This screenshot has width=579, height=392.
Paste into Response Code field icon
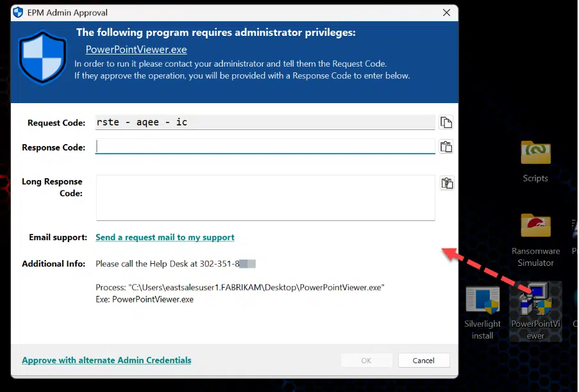tap(446, 147)
